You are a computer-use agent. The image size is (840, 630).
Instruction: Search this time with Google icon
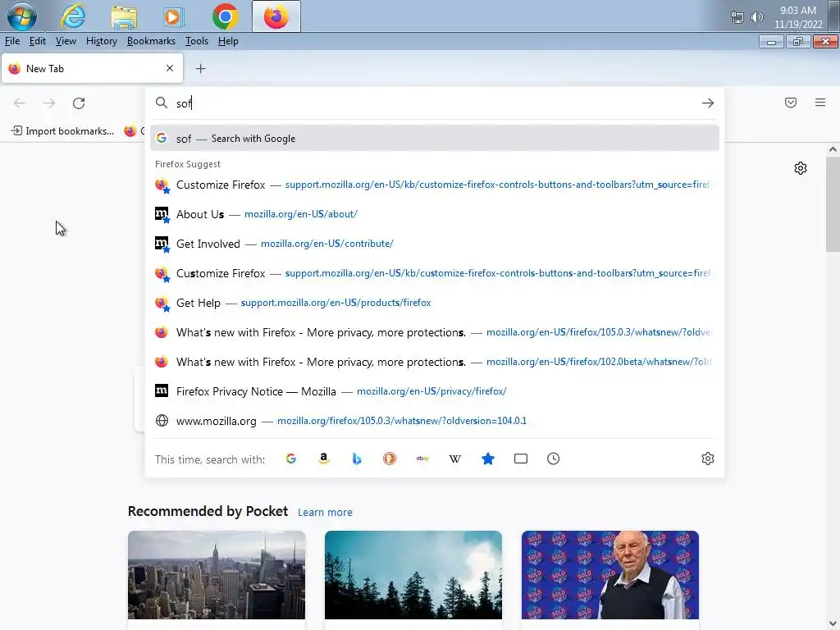pos(291,459)
